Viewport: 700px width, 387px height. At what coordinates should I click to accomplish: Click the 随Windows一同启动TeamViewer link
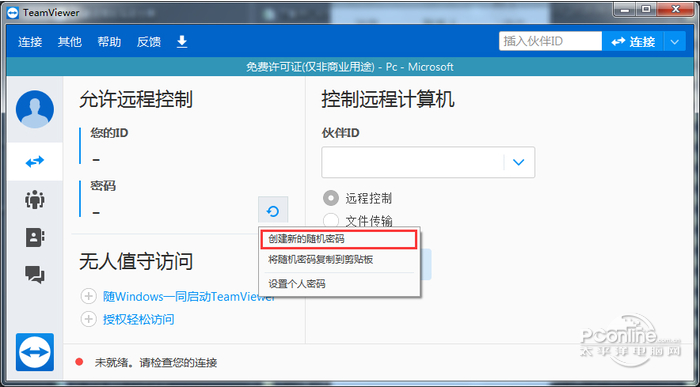[189, 296]
